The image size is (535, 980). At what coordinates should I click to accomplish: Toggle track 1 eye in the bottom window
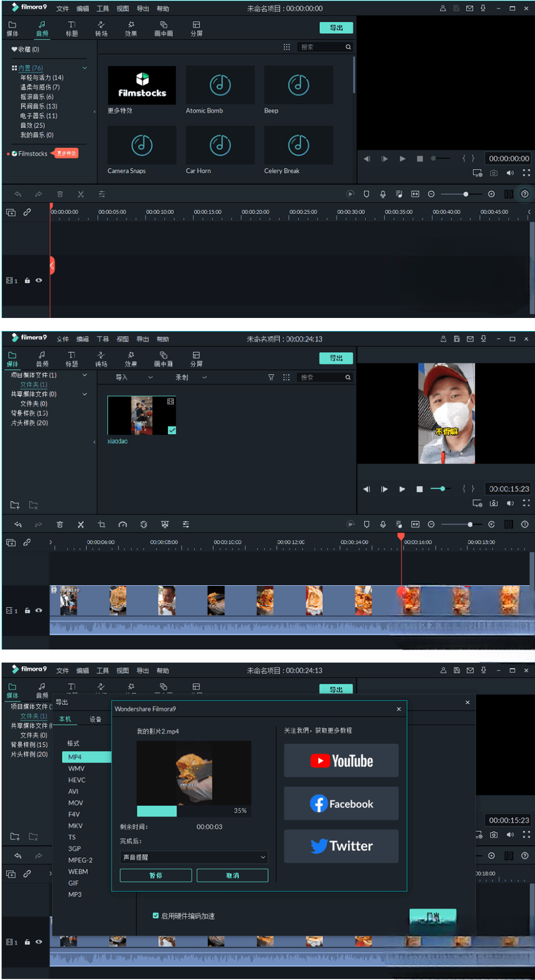click(39, 942)
